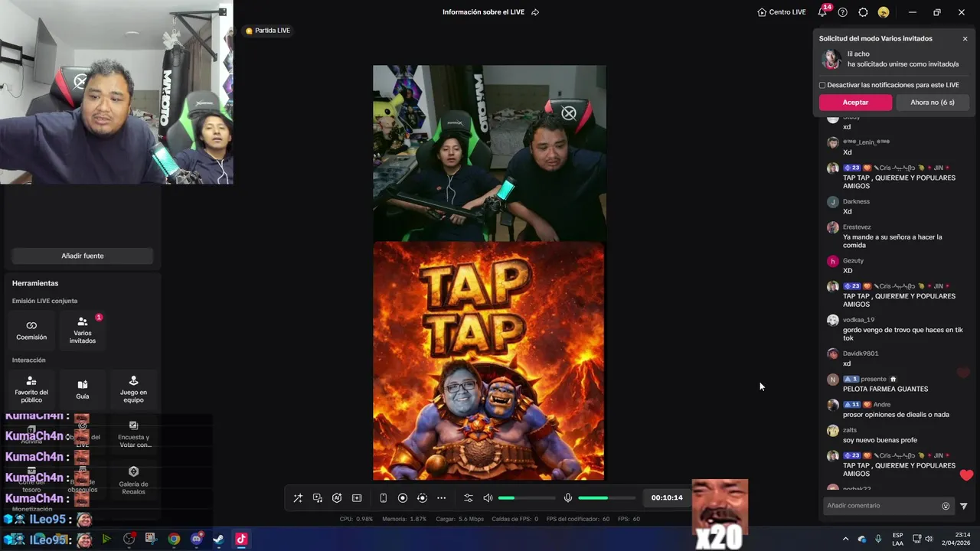980x551 pixels.
Task: Share via Información sobre el LIVE arrow
Action: tap(535, 12)
